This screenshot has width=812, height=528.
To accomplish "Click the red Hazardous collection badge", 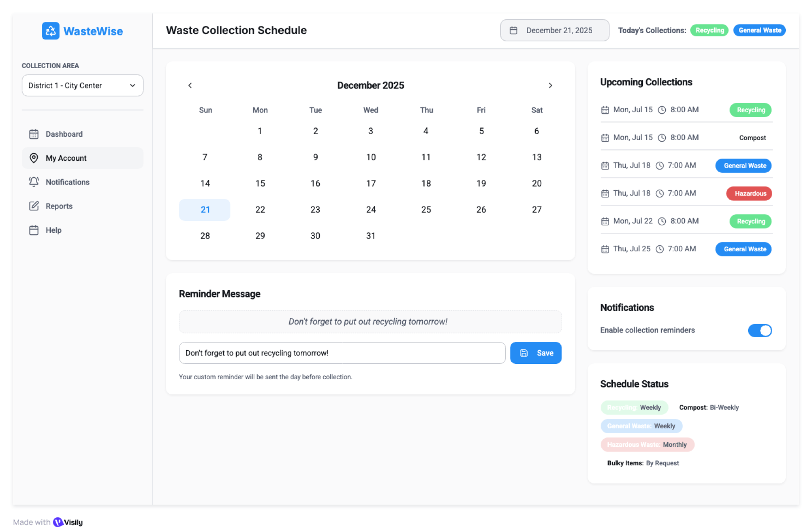I will coord(750,193).
